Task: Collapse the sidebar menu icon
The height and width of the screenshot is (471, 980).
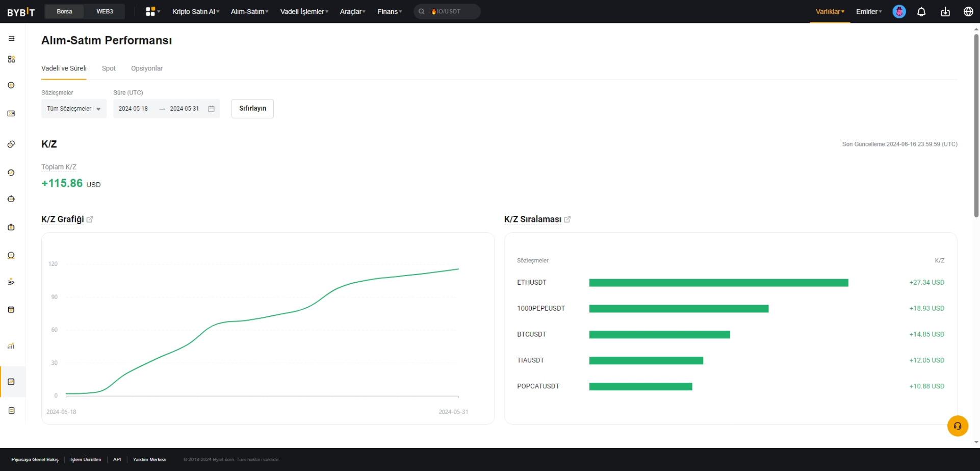Action: point(11,38)
